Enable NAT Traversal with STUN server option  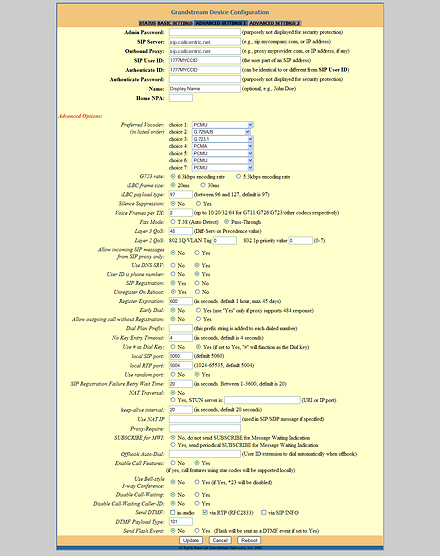point(173,400)
